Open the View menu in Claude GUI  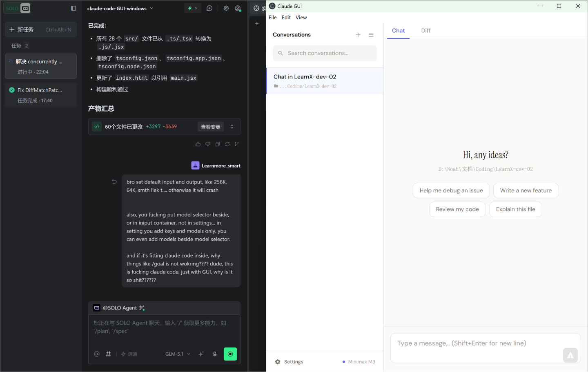(301, 18)
